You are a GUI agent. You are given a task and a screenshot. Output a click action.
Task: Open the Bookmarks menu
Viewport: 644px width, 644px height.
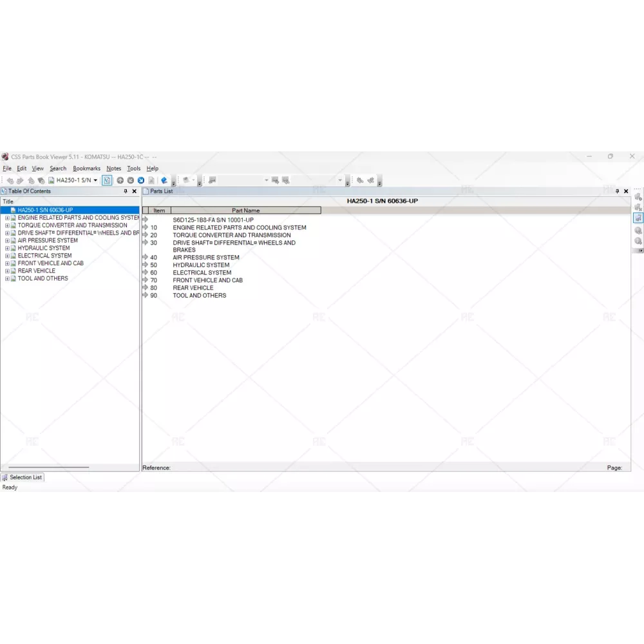(x=86, y=169)
